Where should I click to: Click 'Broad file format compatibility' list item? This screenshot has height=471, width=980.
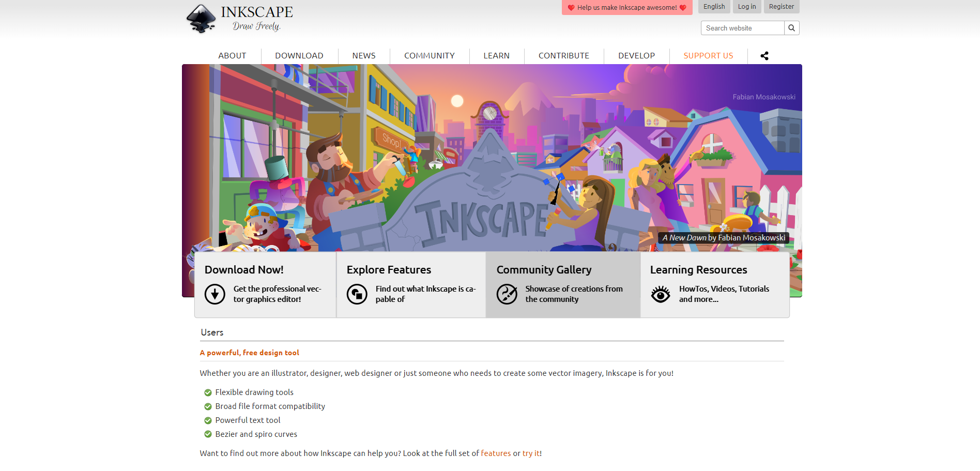(270, 406)
